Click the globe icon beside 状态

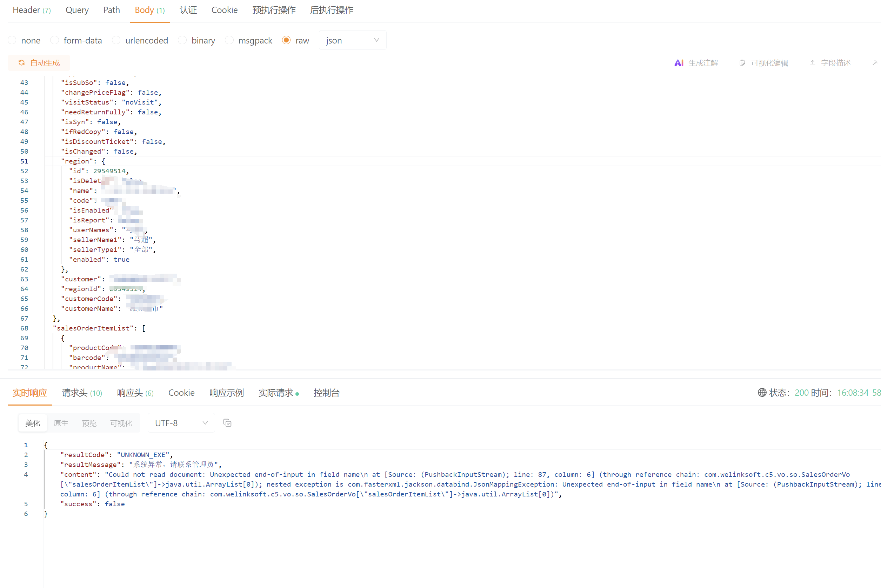[x=762, y=393]
